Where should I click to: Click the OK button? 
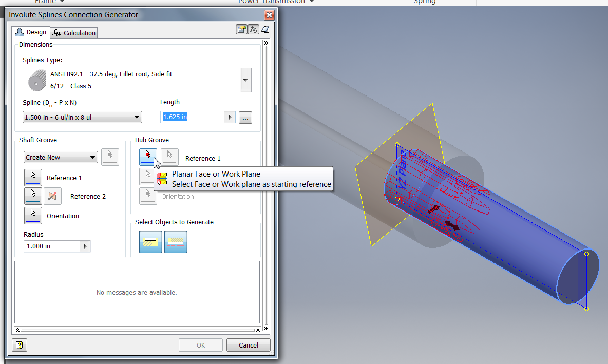(200, 345)
